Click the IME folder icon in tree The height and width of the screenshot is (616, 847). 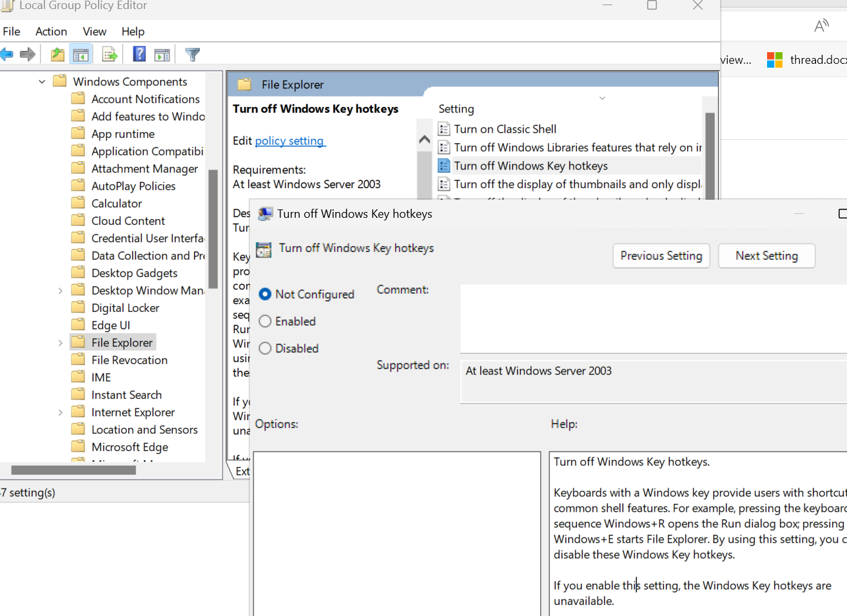tap(78, 377)
